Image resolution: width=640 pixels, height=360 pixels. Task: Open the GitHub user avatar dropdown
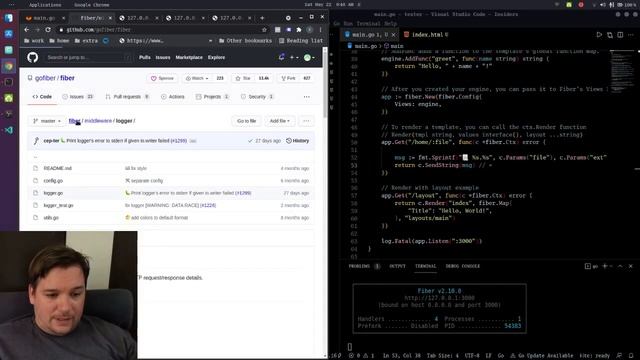coord(309,58)
